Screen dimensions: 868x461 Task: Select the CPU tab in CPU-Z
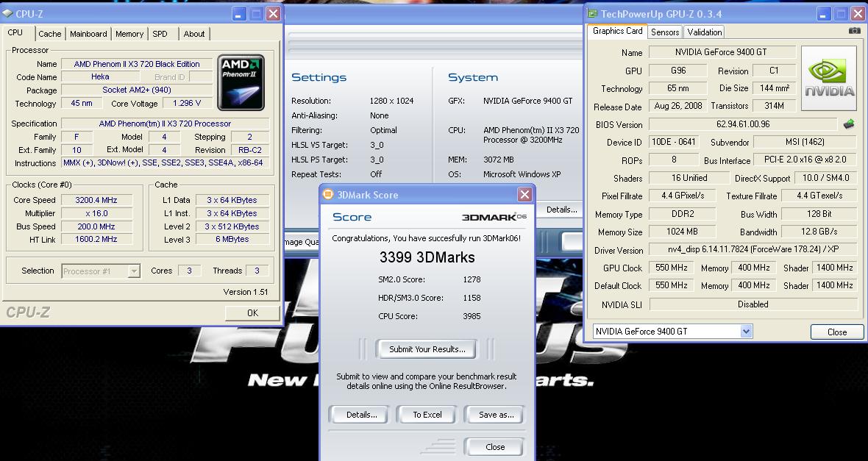(x=15, y=32)
